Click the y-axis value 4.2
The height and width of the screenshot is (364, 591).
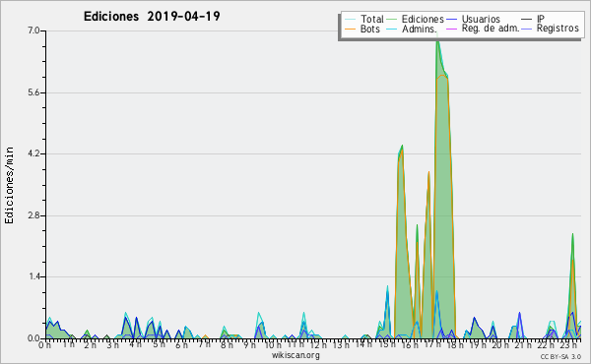coord(33,153)
